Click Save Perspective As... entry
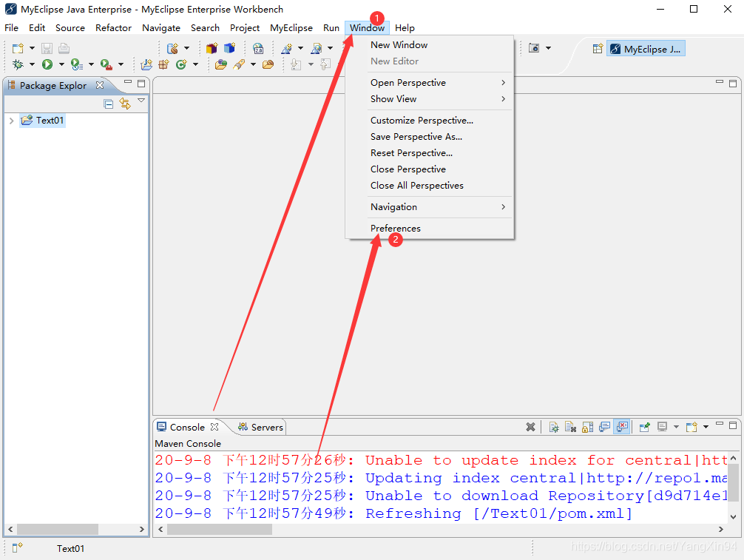This screenshot has width=744, height=560. click(416, 137)
